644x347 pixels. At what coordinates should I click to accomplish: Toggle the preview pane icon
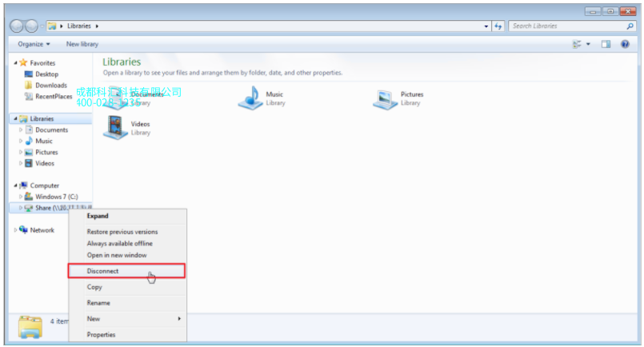click(x=606, y=44)
